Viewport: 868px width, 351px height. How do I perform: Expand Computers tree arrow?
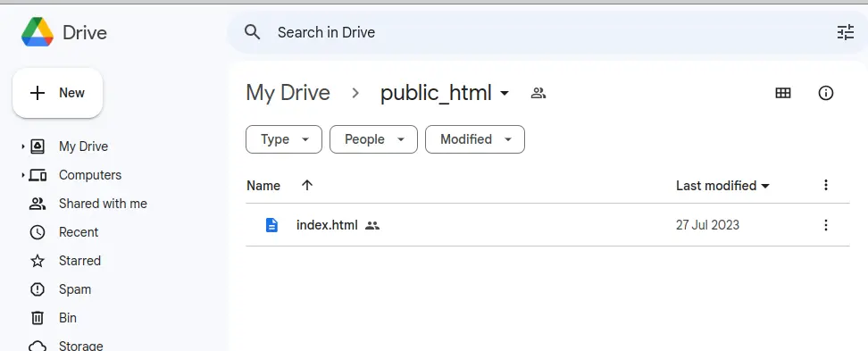point(22,175)
